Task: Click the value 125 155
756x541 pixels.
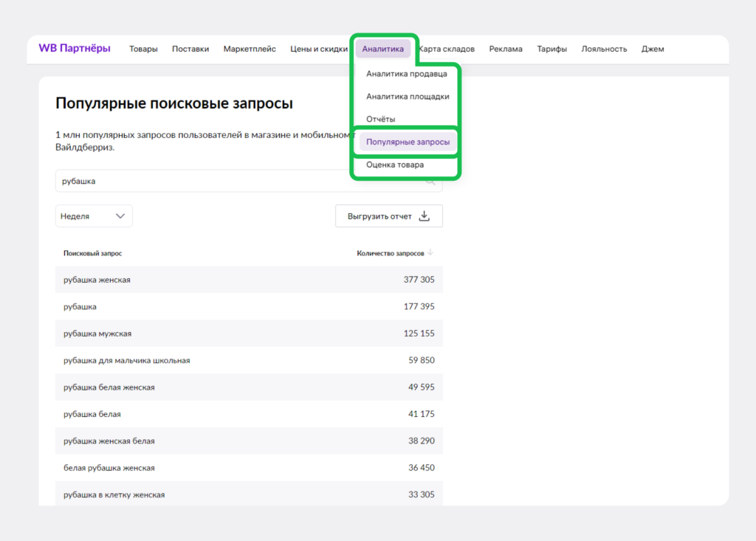Action: [419, 333]
